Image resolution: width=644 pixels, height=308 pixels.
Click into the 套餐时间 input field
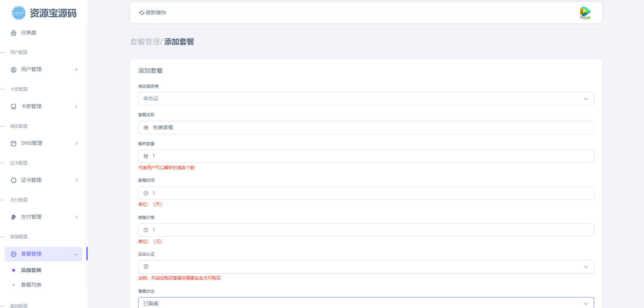coord(366,193)
